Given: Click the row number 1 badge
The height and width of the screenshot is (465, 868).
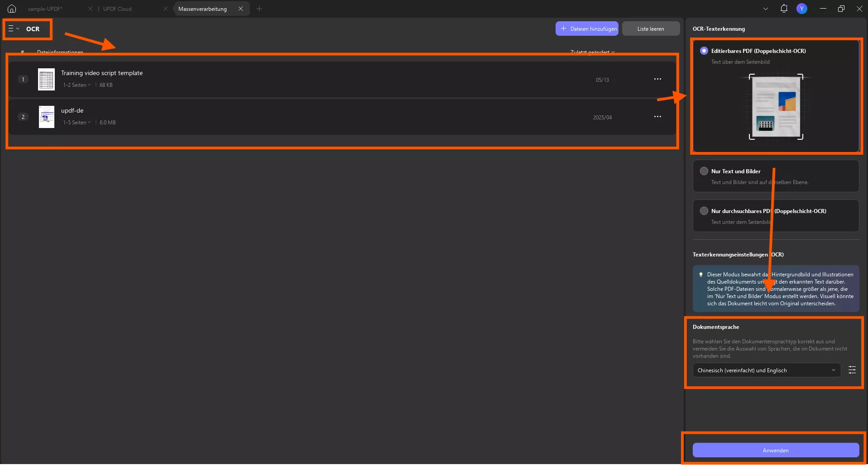Looking at the screenshot, I should [x=23, y=79].
